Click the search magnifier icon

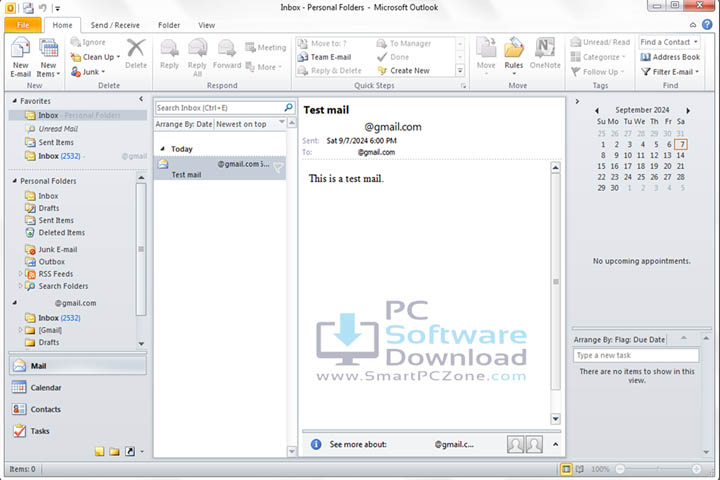click(x=288, y=107)
